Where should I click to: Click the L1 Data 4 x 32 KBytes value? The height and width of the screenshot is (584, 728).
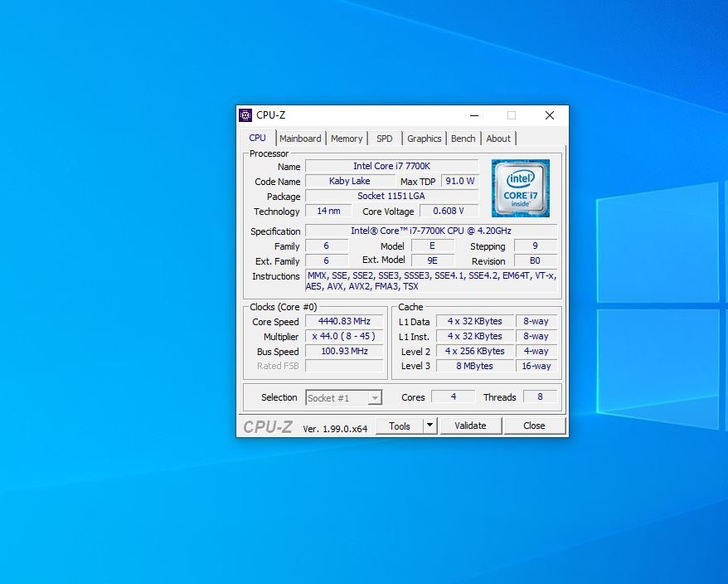pyautogui.click(x=475, y=321)
